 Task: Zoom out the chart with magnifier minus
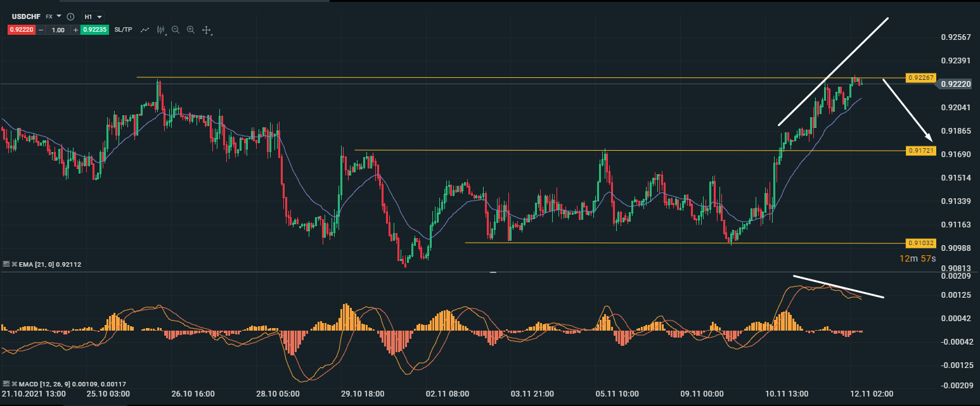176,30
